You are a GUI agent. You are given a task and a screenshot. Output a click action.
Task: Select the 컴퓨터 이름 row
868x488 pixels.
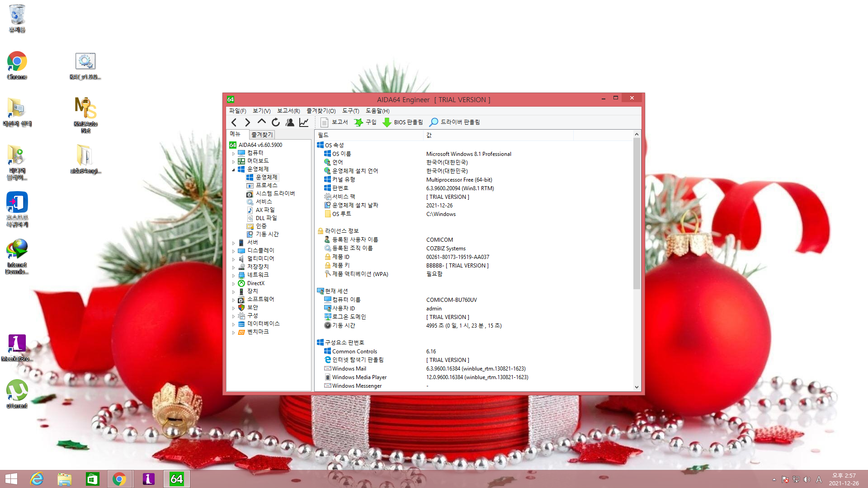pyautogui.click(x=475, y=300)
